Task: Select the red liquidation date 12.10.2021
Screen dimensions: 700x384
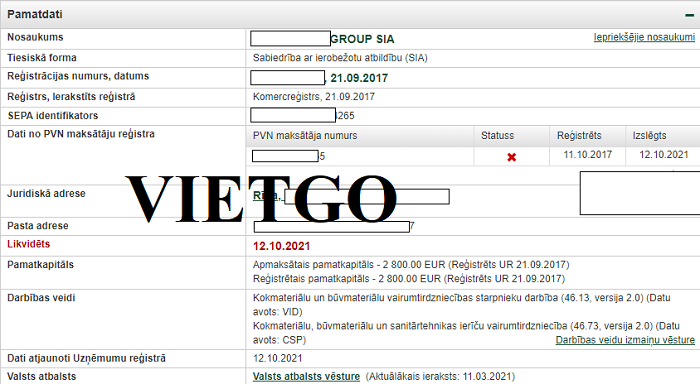Action: [281, 246]
